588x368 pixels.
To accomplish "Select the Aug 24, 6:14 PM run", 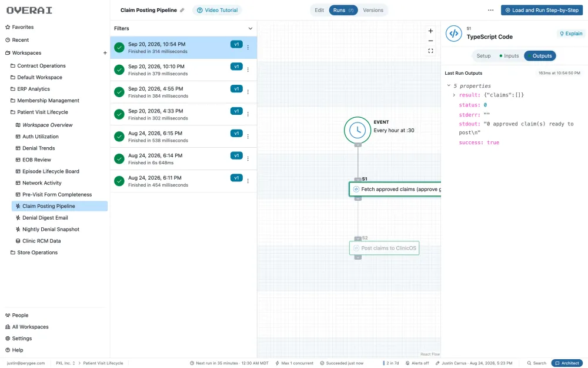I will [x=183, y=159].
